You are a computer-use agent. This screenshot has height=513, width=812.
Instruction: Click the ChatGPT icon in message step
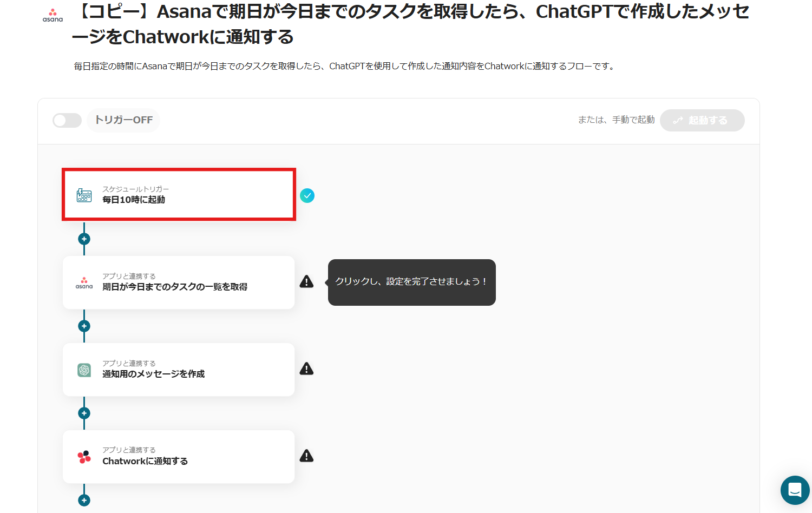coord(84,370)
